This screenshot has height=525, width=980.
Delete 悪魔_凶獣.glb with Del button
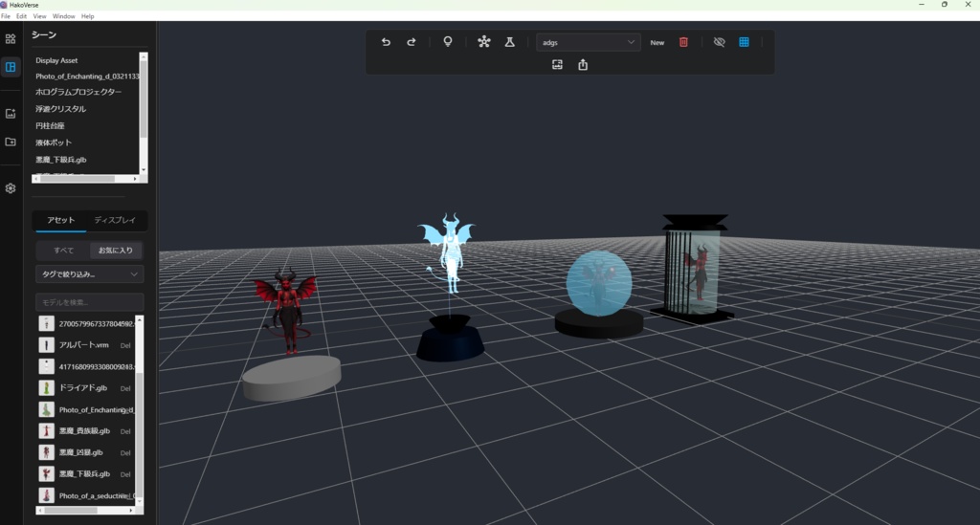click(x=125, y=452)
